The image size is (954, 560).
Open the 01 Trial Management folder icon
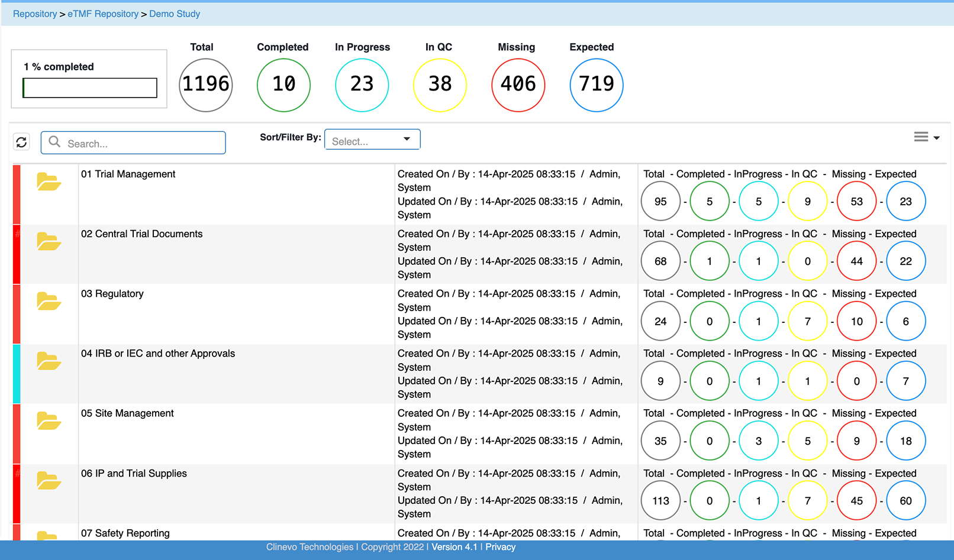49,182
